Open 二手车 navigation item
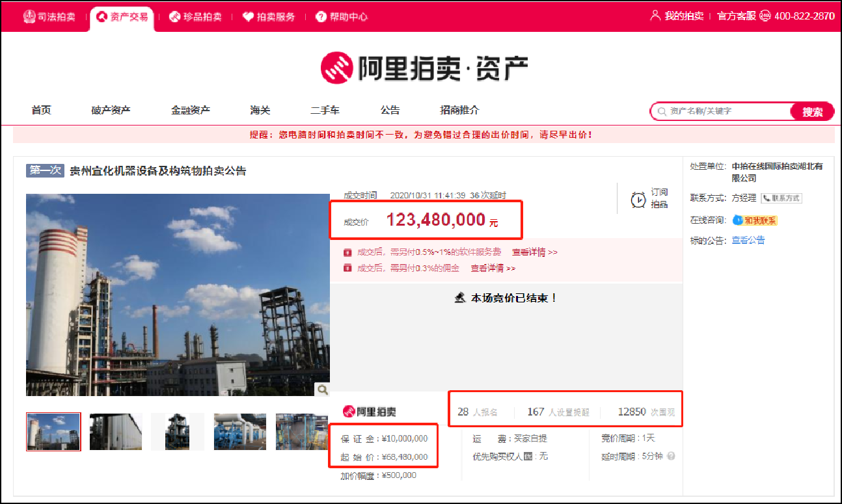The width and height of the screenshot is (842, 504). pyautogui.click(x=325, y=111)
